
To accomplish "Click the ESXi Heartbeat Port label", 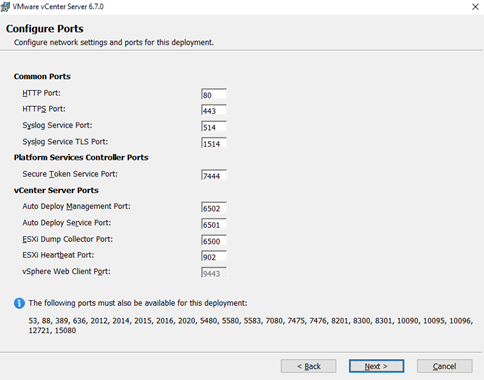I will 58,255.
